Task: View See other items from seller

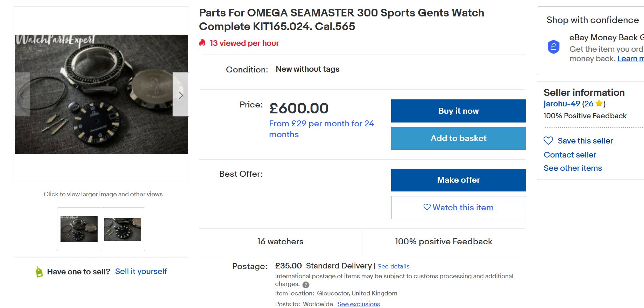Action: coord(573,168)
